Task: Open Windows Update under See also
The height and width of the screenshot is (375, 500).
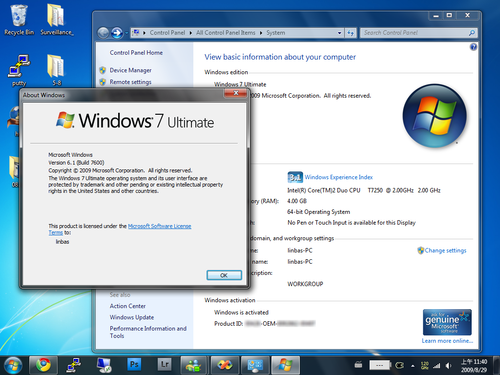Action: 132,317
